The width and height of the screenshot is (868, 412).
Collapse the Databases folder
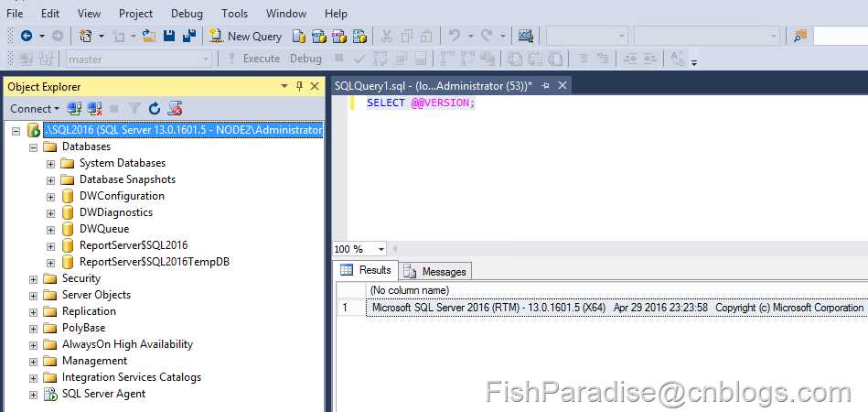(x=33, y=147)
